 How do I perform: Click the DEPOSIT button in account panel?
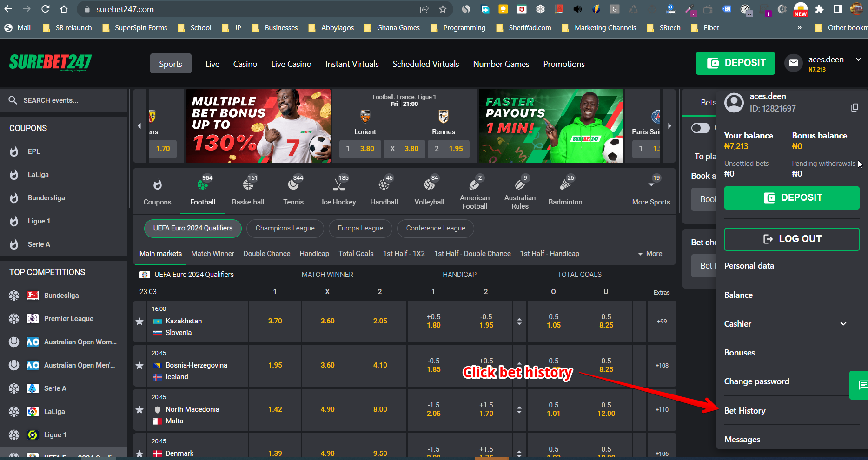point(792,198)
